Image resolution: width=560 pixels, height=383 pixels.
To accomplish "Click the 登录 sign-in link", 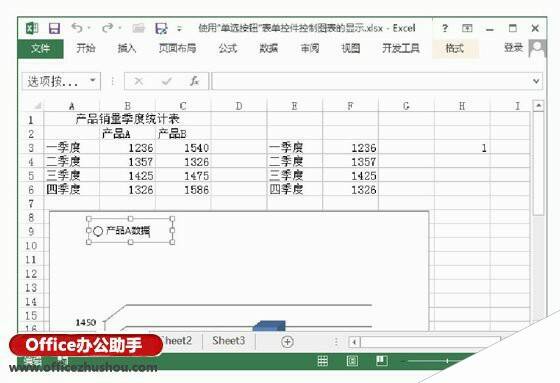I will tap(513, 48).
